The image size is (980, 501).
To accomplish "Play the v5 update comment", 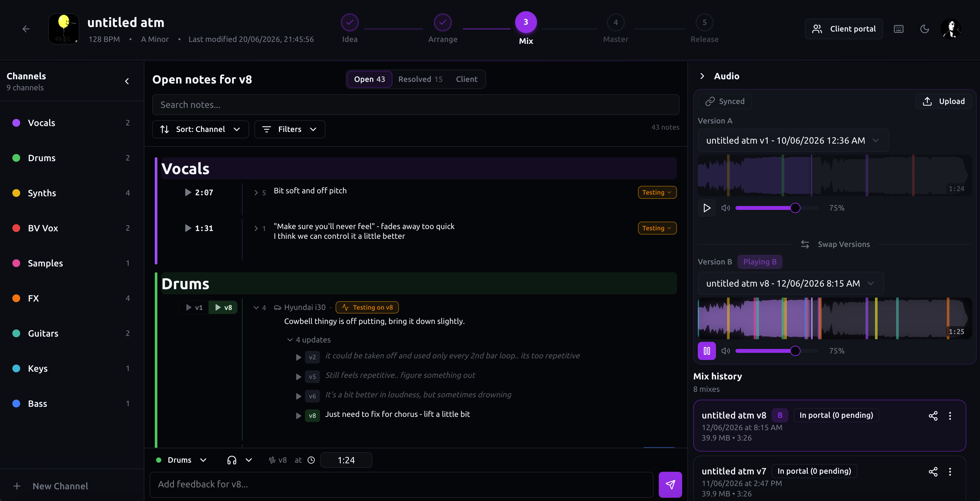I will 298,377.
